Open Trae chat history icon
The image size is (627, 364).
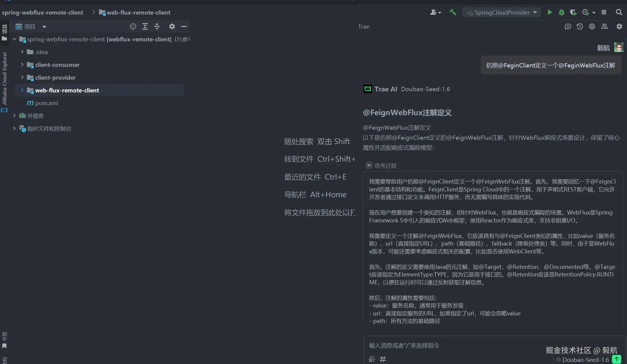pos(580,27)
